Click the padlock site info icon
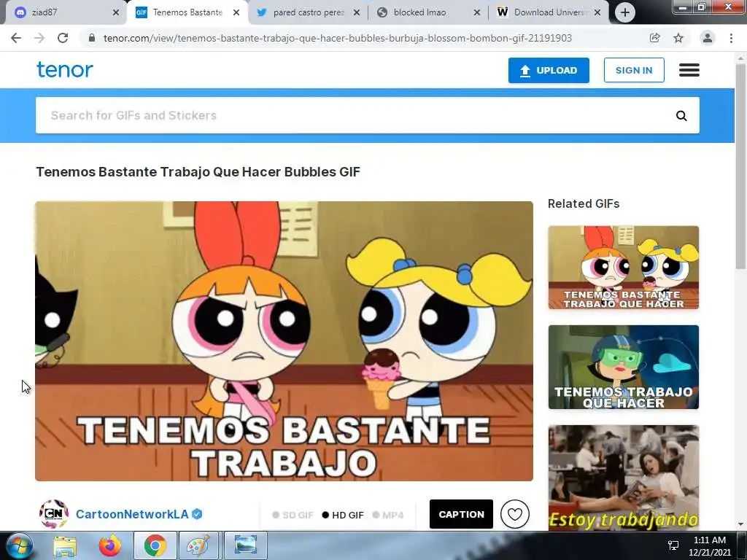 (91, 38)
